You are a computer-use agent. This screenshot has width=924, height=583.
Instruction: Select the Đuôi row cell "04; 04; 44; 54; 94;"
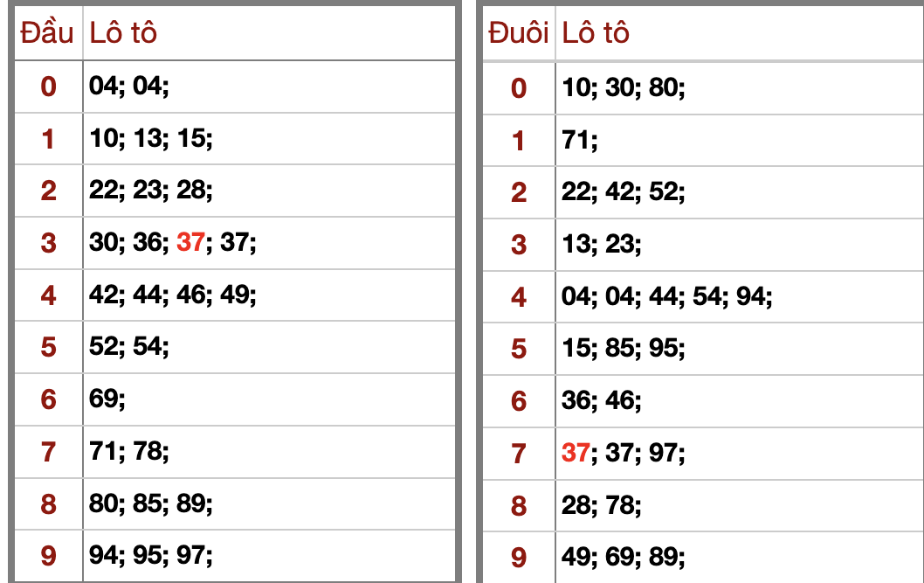point(667,297)
